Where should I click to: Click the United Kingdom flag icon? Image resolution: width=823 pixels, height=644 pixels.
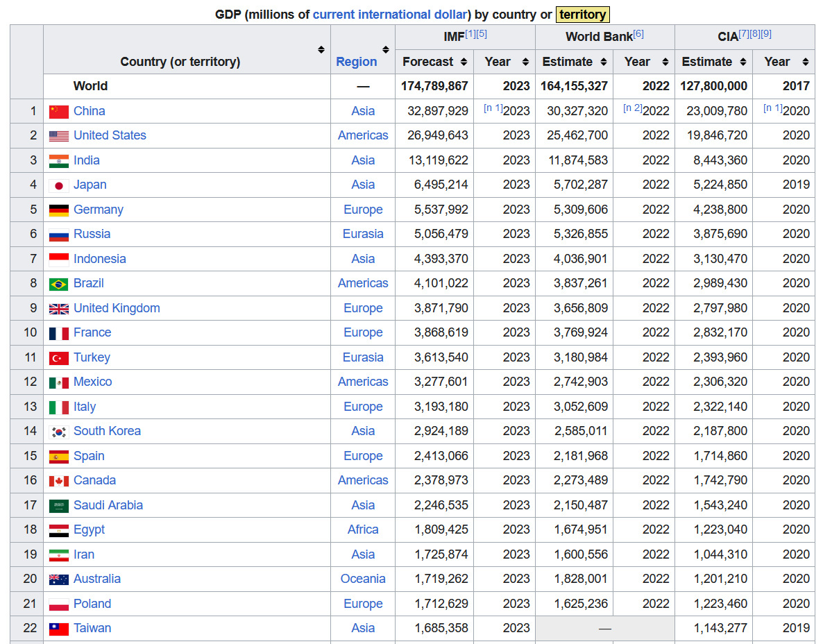(x=59, y=309)
